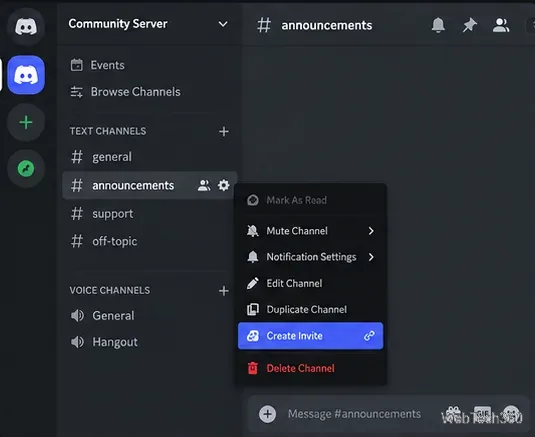Open the emoji picker in the message bar

pyautogui.click(x=511, y=413)
